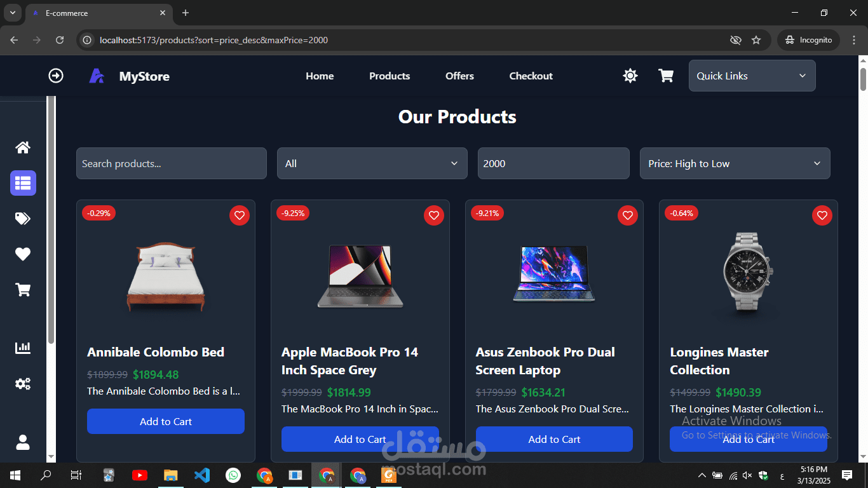Viewport: 868px width, 488px height.
Task: Open the sidebar shopping cart icon
Action: click(23, 290)
